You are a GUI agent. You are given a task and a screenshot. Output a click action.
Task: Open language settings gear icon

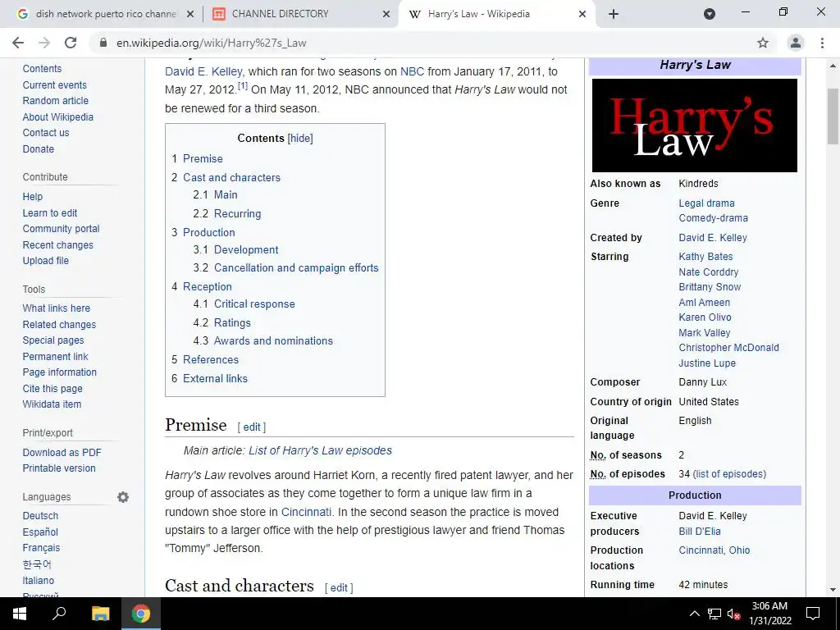tap(123, 497)
